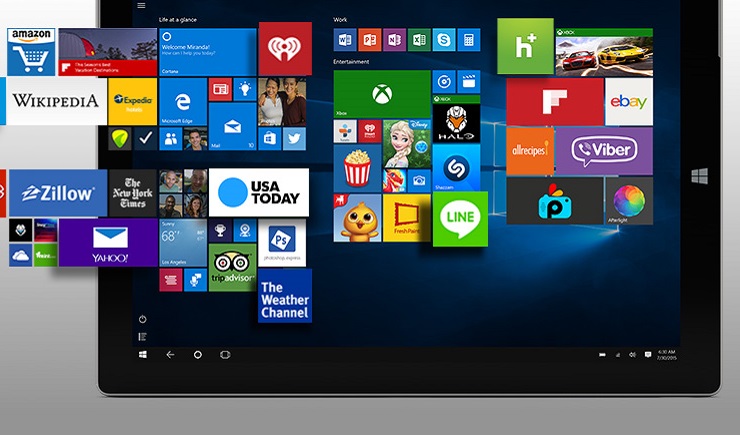Open the Disney Frozen game tile

pos(406,143)
